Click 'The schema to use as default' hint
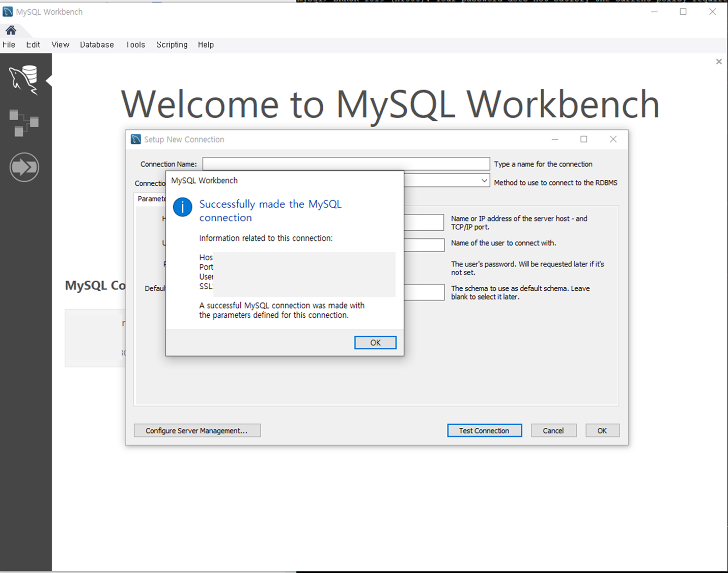Viewport: 728px width, 573px height. point(520,292)
